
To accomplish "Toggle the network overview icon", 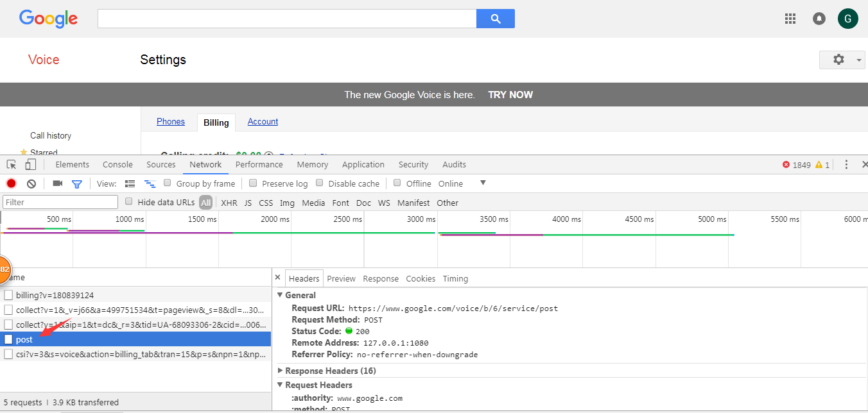I will pyautogui.click(x=150, y=183).
